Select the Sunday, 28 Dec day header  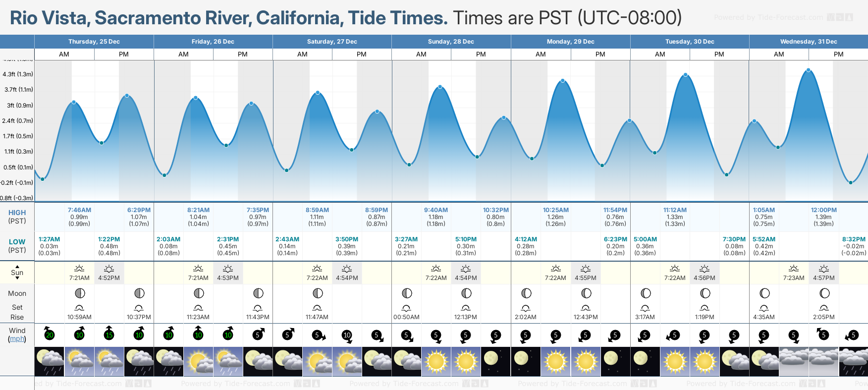451,42
